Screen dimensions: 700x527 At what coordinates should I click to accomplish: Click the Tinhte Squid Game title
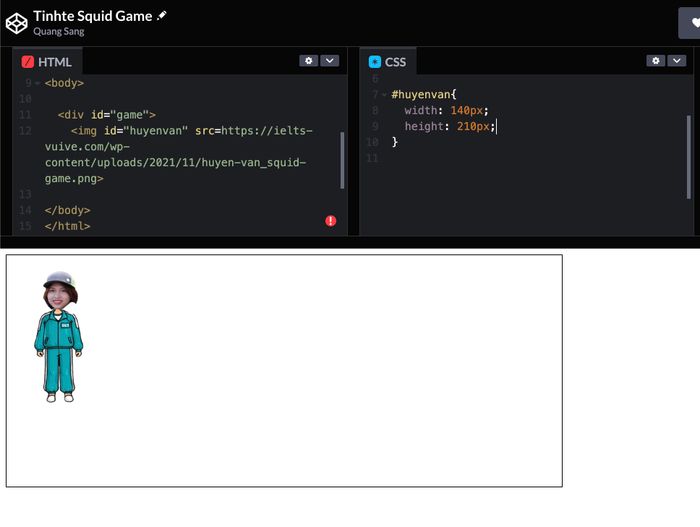[x=92, y=15]
